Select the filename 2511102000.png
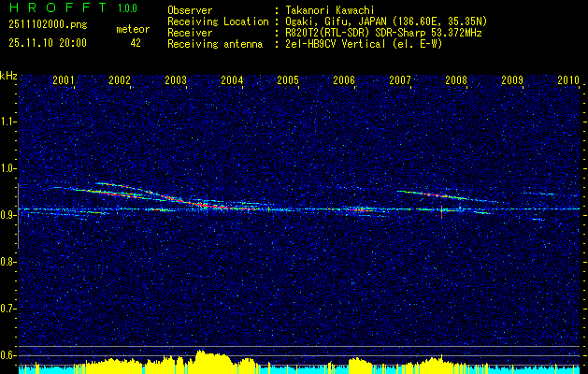Image resolution: width=588 pixels, height=374 pixels. pos(48,24)
